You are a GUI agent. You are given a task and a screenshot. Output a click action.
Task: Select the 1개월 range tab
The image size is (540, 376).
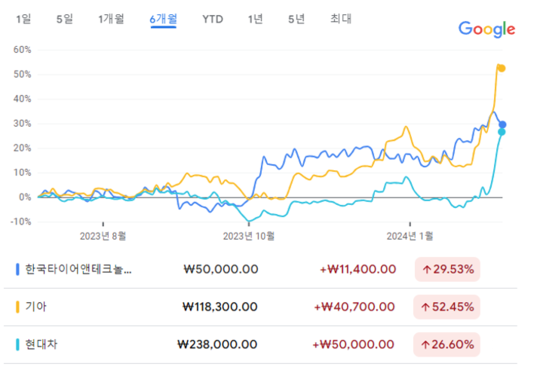click(x=111, y=19)
